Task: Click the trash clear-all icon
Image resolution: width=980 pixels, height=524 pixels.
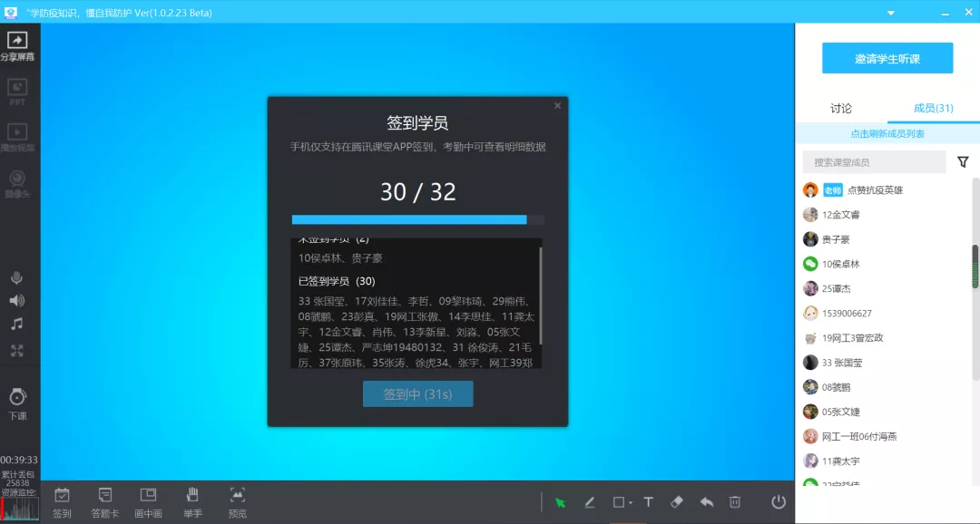Action: 735,502
